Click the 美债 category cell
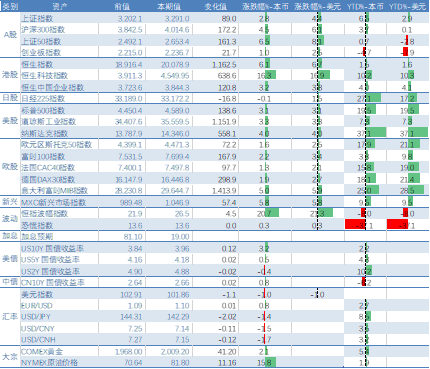 click(x=10, y=259)
